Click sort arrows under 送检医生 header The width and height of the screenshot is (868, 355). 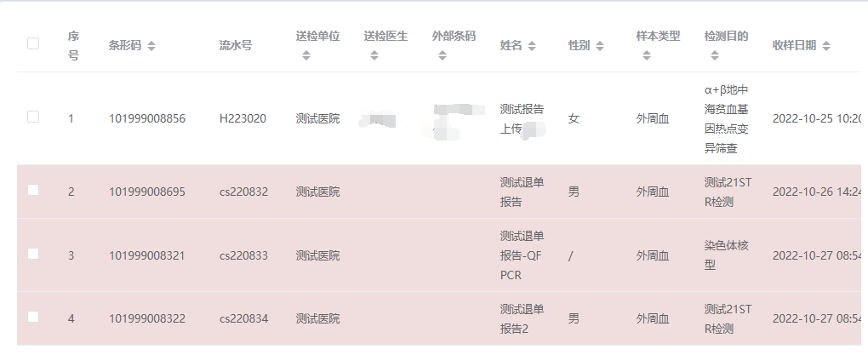click(x=374, y=55)
